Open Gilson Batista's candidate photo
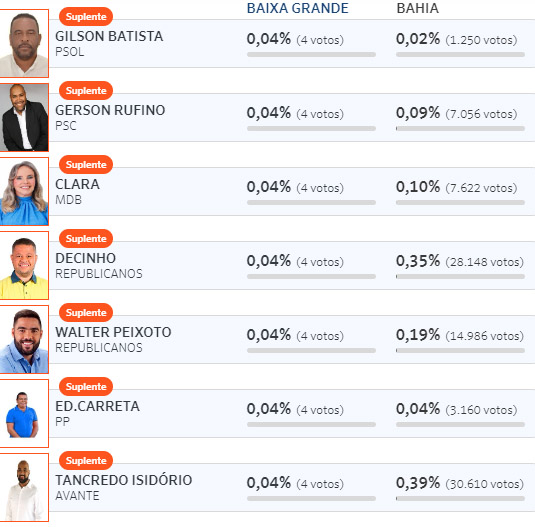Image resolution: width=535 pixels, height=527 pixels. point(24,43)
